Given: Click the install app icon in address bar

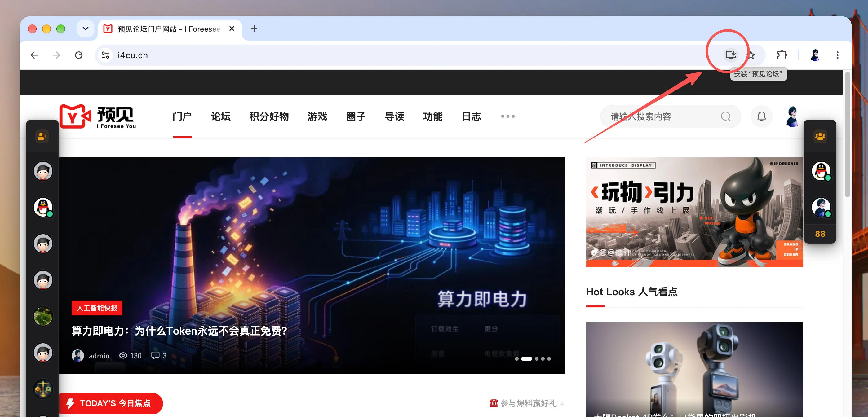Looking at the screenshot, I should [731, 55].
